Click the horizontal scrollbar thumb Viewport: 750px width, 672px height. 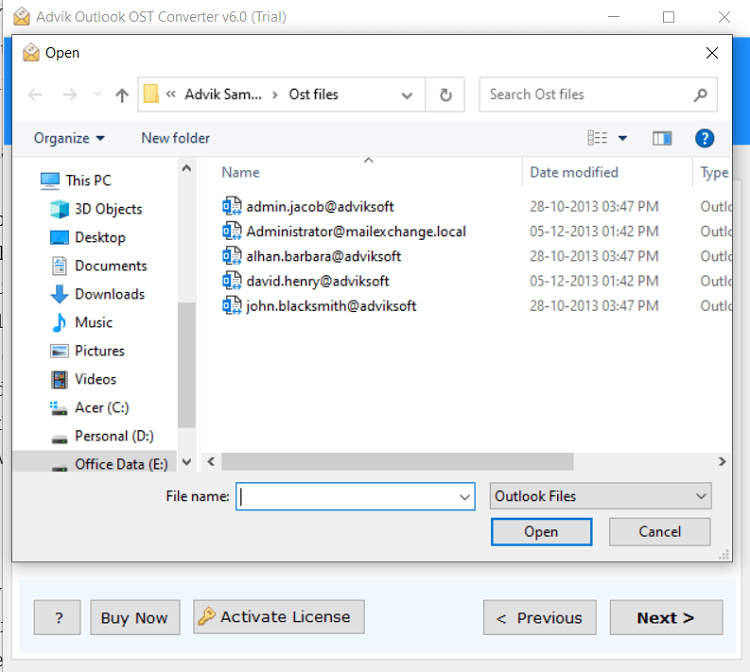click(x=397, y=462)
